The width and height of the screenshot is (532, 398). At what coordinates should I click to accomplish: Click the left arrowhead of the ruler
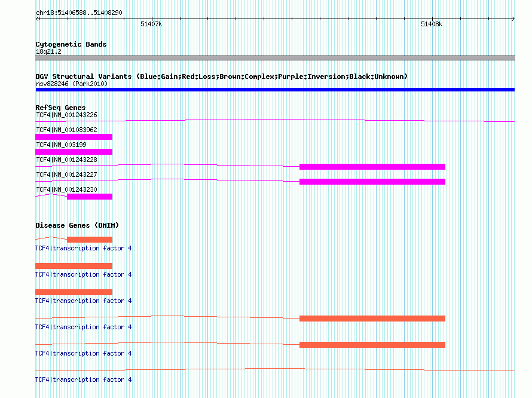click(x=38, y=19)
